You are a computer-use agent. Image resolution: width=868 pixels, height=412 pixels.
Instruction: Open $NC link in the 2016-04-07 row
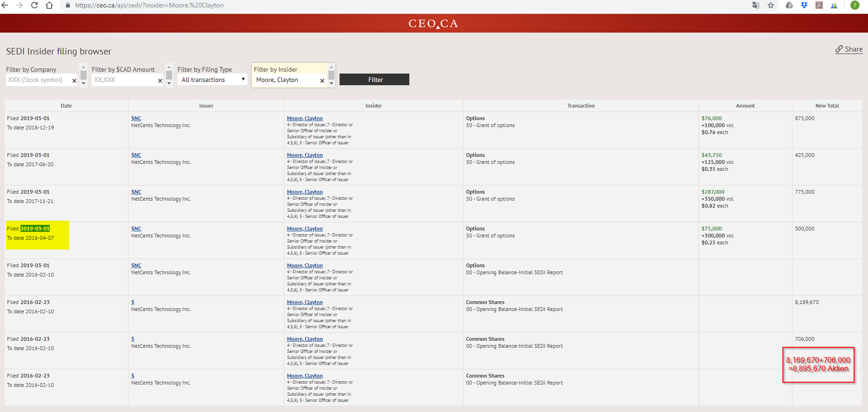click(136, 229)
